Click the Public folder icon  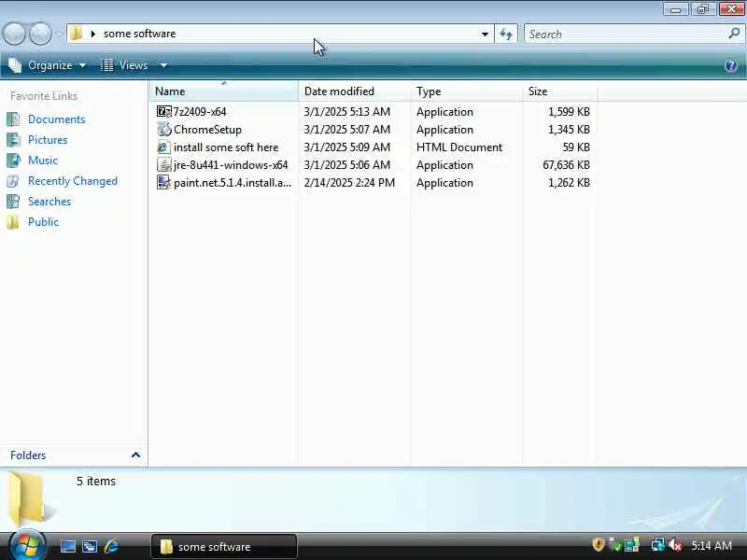(13, 222)
